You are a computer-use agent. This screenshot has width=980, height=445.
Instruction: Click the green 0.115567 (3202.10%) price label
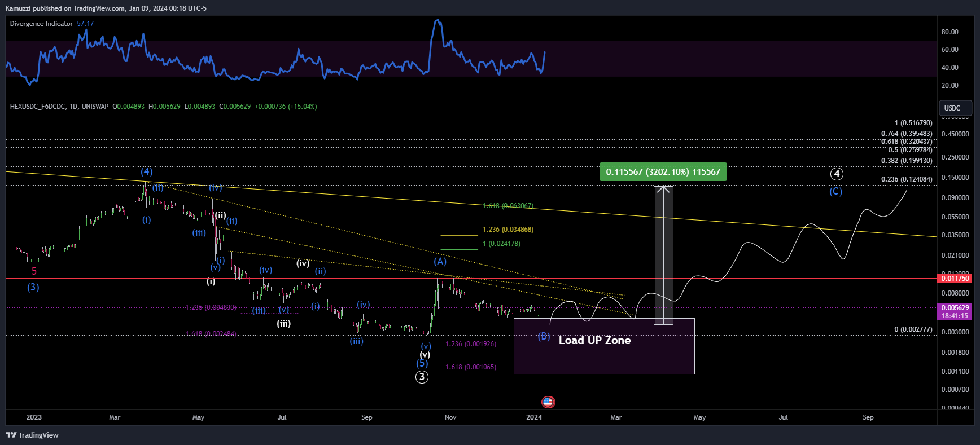663,172
